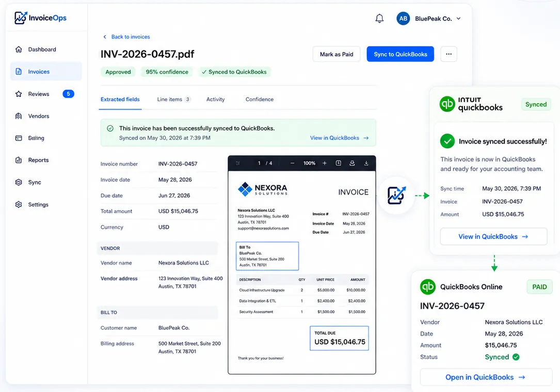Download the invoice PDF
This screenshot has width=560, height=392.
(366, 163)
